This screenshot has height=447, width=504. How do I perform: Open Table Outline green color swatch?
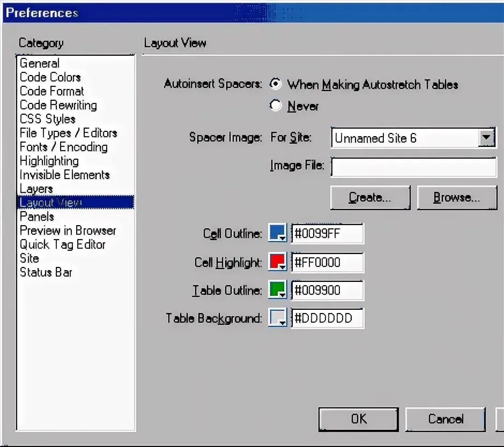277,290
